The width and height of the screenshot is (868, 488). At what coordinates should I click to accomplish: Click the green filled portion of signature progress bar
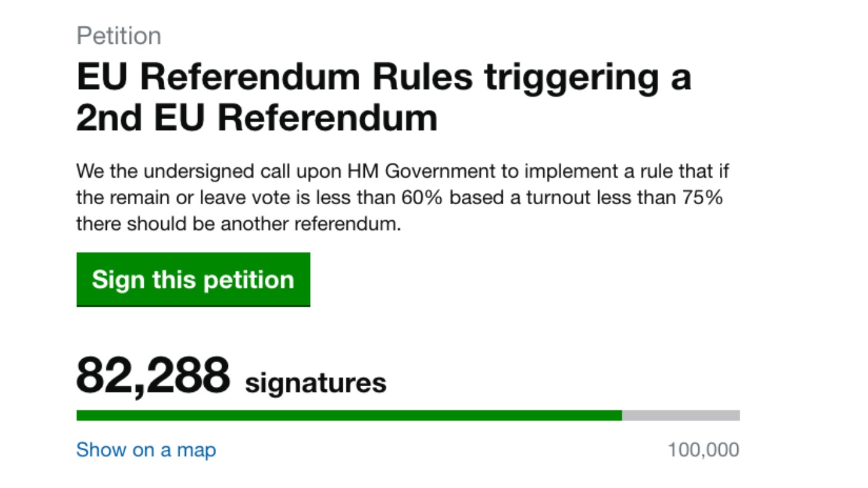[x=349, y=415]
